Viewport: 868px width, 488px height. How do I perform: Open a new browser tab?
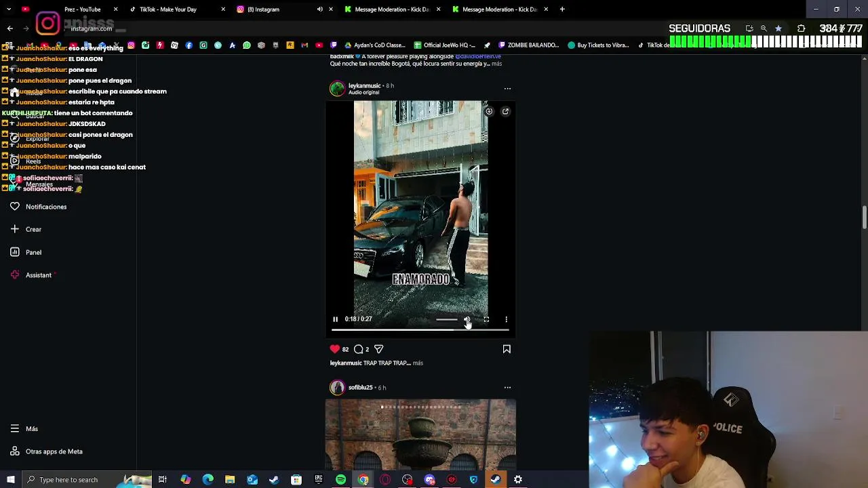point(562,9)
